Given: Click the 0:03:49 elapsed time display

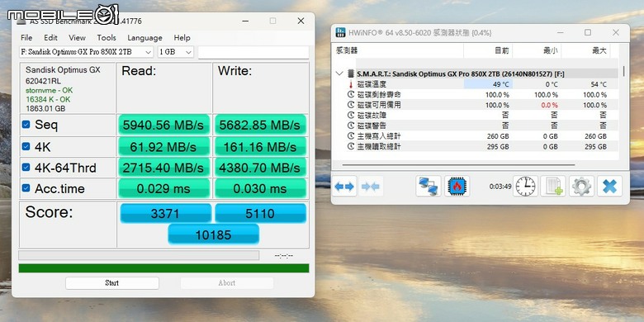Looking at the screenshot, I should (x=500, y=187).
